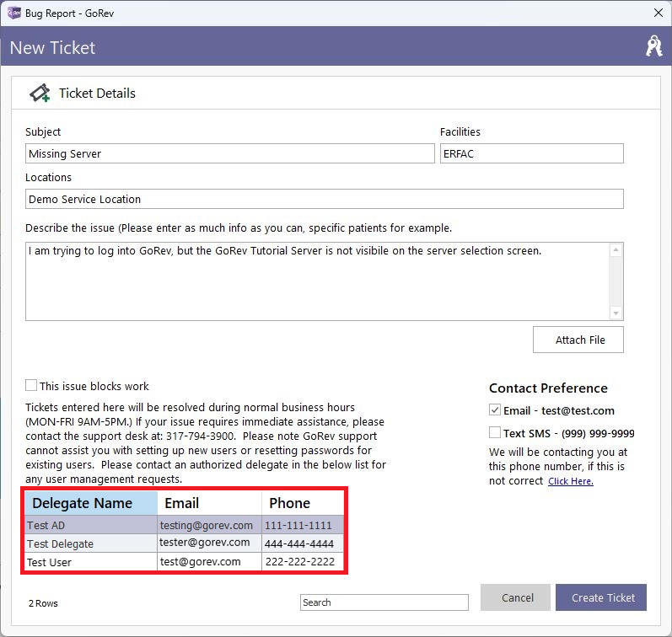672x637 pixels.
Task: Click the New Ticket header title
Action: click(52, 47)
